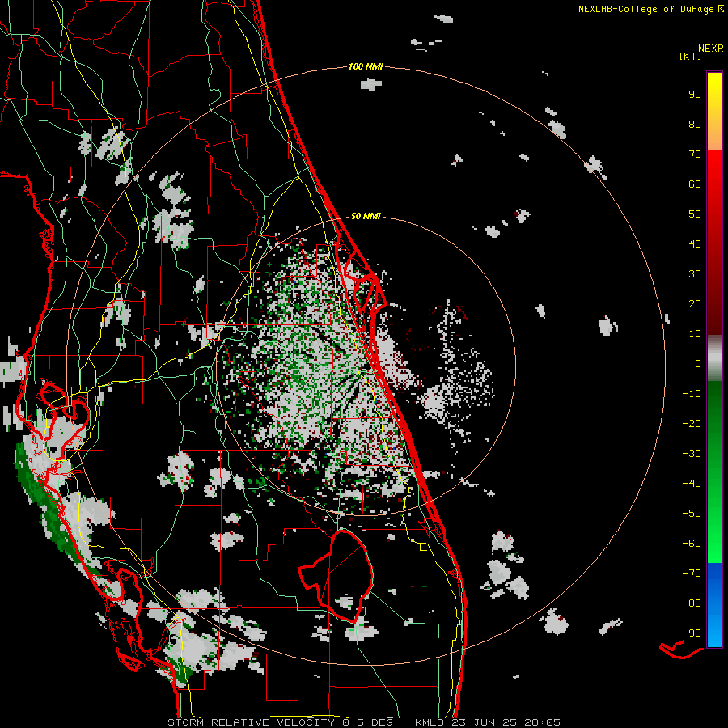The width and height of the screenshot is (728, 728).
Task: Click the STORM RELATIVE VELOCITY caption text
Action: point(251,722)
